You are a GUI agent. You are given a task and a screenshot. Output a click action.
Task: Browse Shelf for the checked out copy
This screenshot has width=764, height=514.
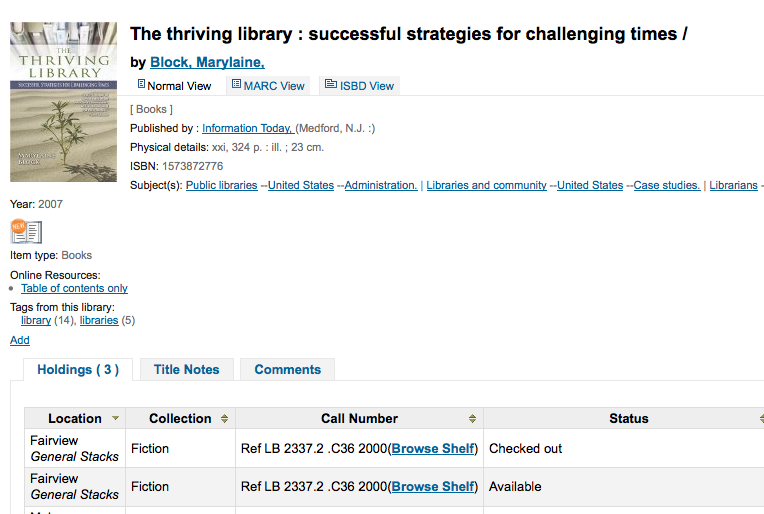click(433, 448)
